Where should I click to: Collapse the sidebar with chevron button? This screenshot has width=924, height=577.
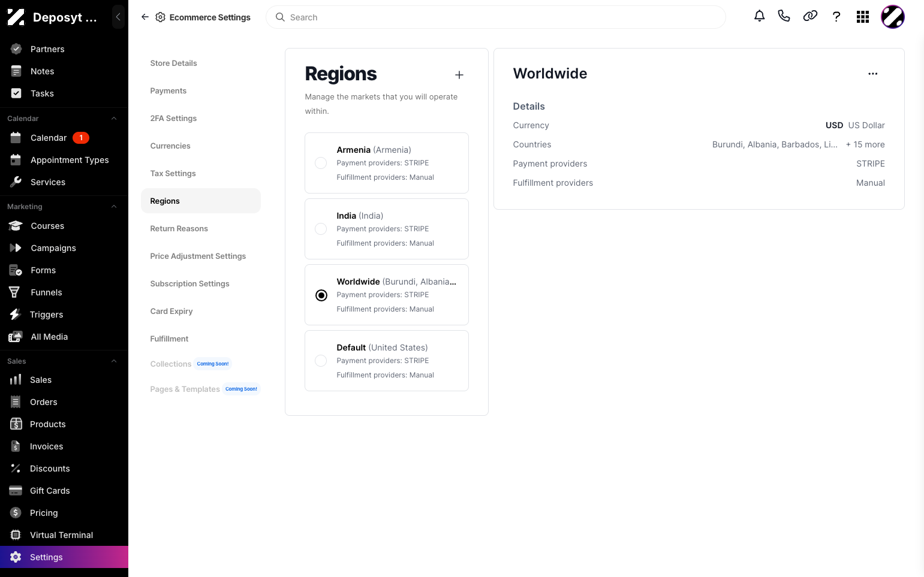(x=118, y=17)
